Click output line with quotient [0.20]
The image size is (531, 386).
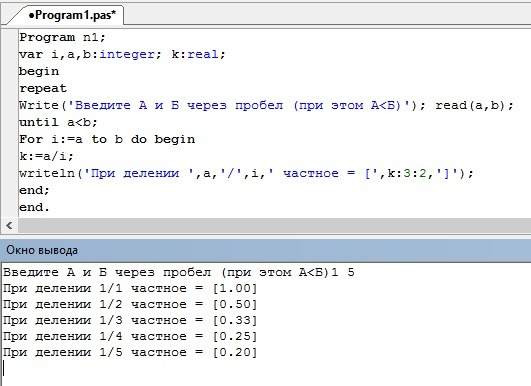coord(130,352)
